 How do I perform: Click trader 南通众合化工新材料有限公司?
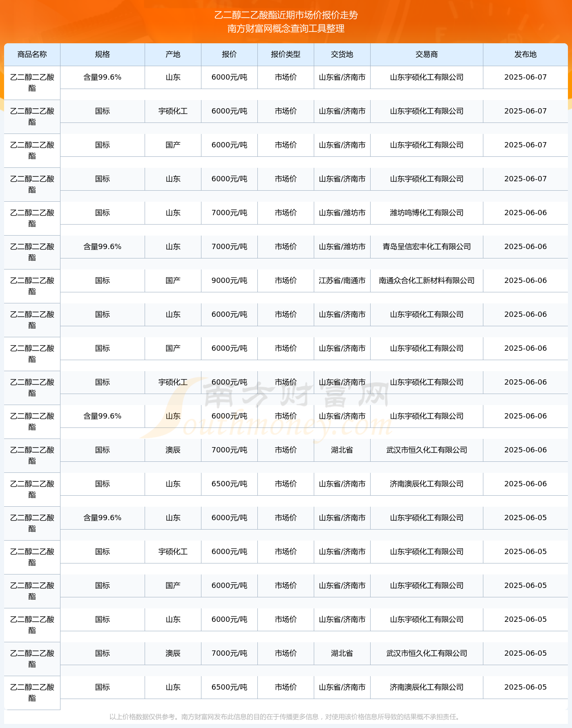click(427, 281)
